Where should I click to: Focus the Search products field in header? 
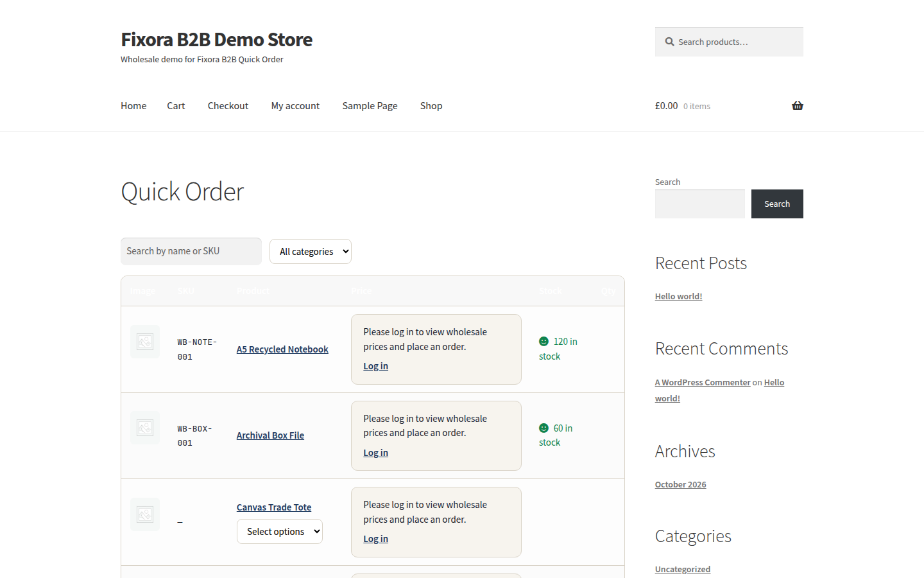729,42
